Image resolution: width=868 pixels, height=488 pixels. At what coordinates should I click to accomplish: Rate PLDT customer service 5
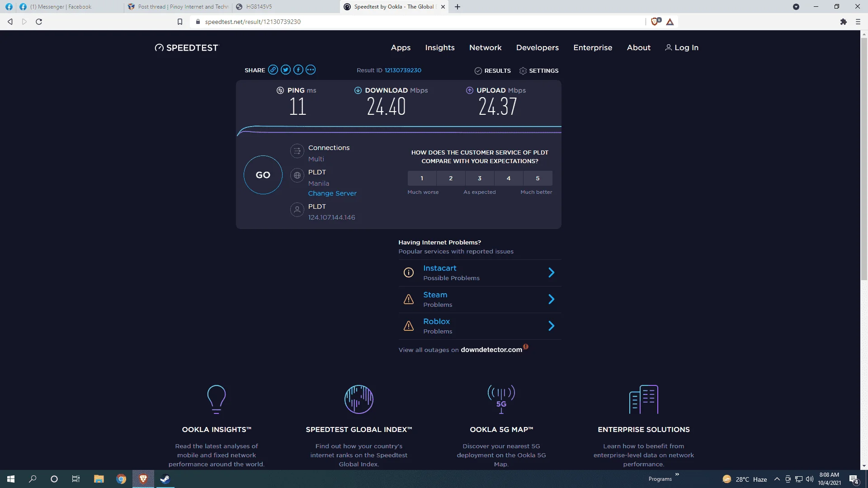pos(538,178)
